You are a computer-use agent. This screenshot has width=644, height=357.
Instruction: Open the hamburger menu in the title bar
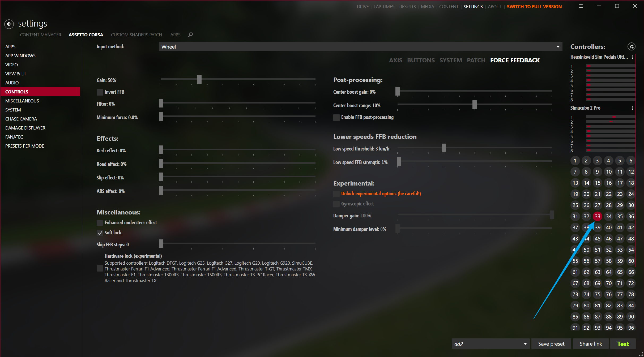(581, 6)
